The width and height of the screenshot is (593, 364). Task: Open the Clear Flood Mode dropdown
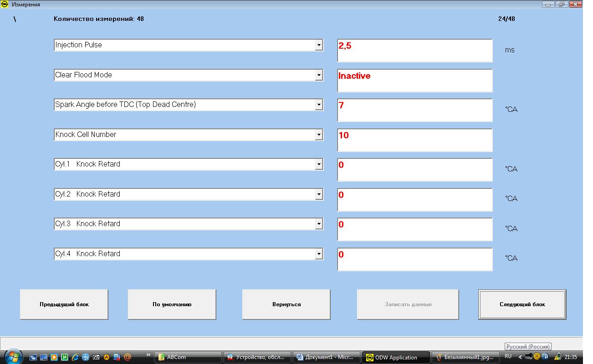(x=319, y=75)
